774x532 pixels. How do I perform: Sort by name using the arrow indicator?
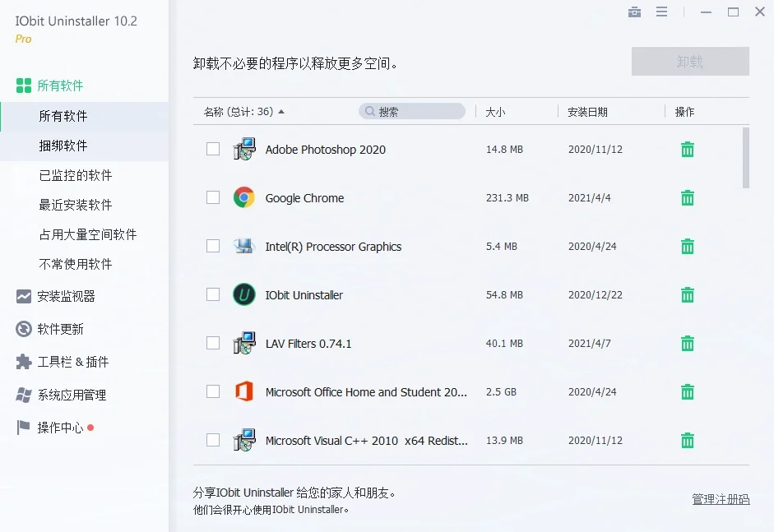pos(281,112)
